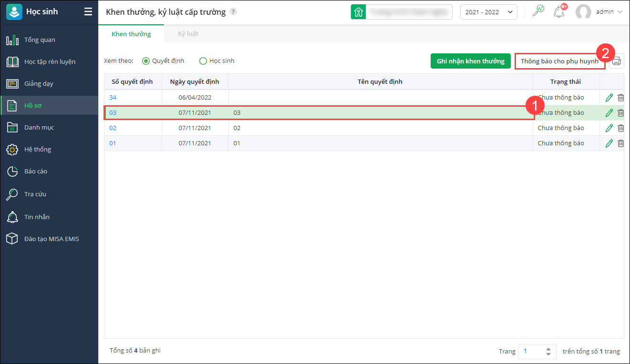Open the Danh mục menu item
The width and height of the screenshot is (630, 364).
pyautogui.click(x=49, y=128)
